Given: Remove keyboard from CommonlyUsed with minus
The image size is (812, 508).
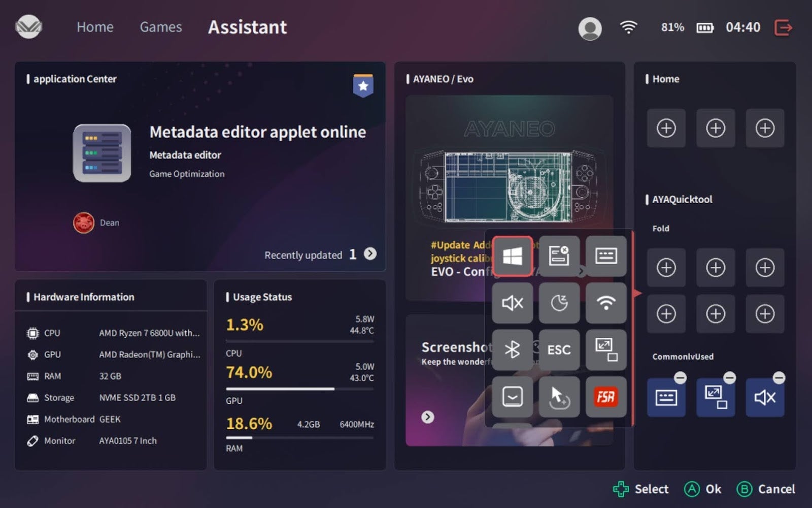Looking at the screenshot, I should pos(680,378).
